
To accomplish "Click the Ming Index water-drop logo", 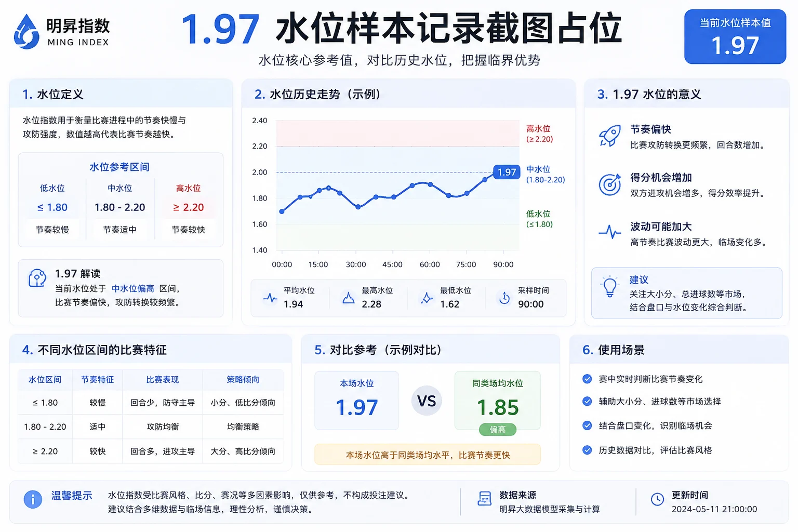I will (26, 32).
